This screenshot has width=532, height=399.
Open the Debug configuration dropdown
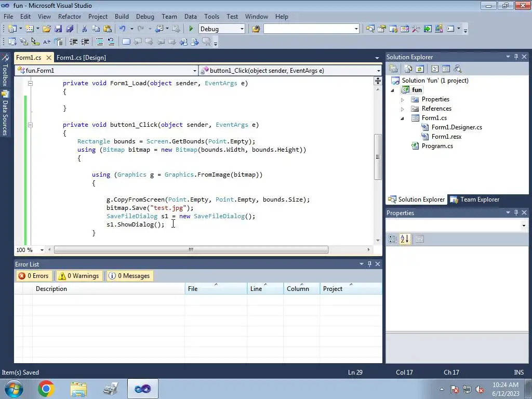[242, 29]
